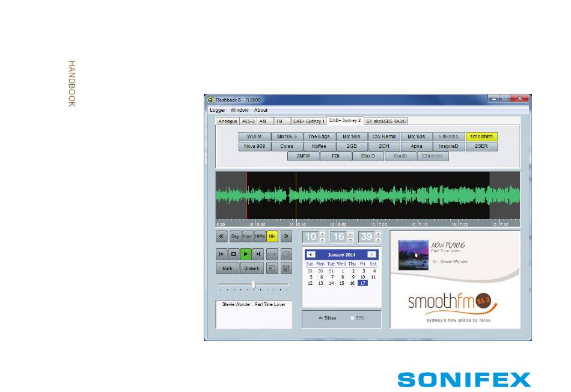The image size is (571, 392).
Task: Open the Window menu
Action: pyautogui.click(x=239, y=110)
